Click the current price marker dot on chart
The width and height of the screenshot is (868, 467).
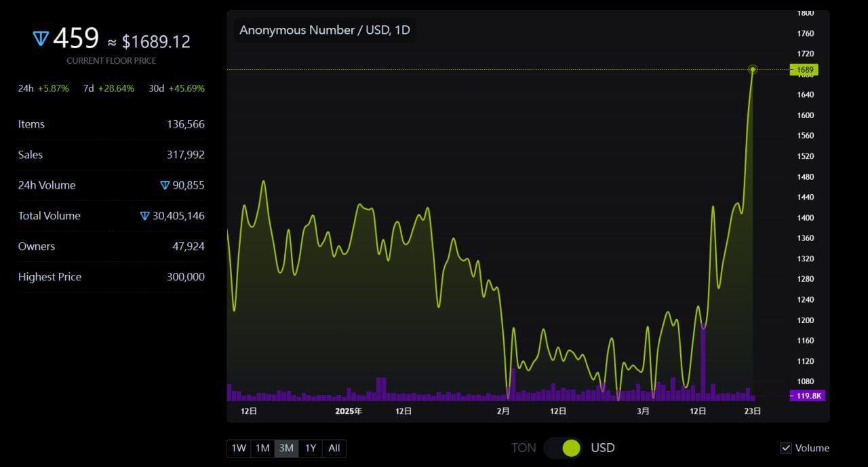(753, 69)
